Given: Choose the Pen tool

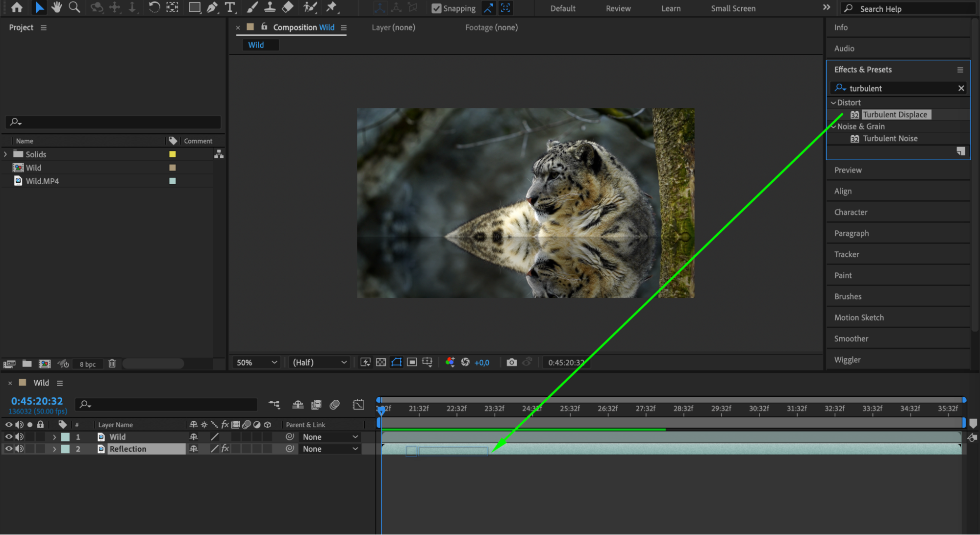Looking at the screenshot, I should coord(212,7).
